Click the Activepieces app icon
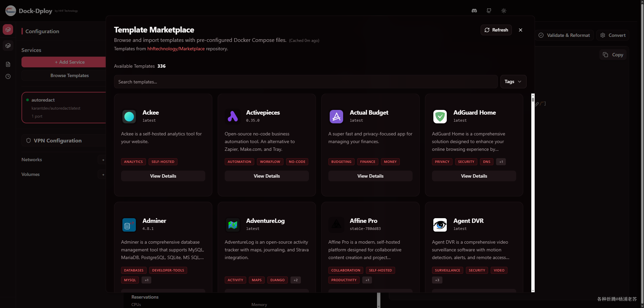 tap(233, 117)
